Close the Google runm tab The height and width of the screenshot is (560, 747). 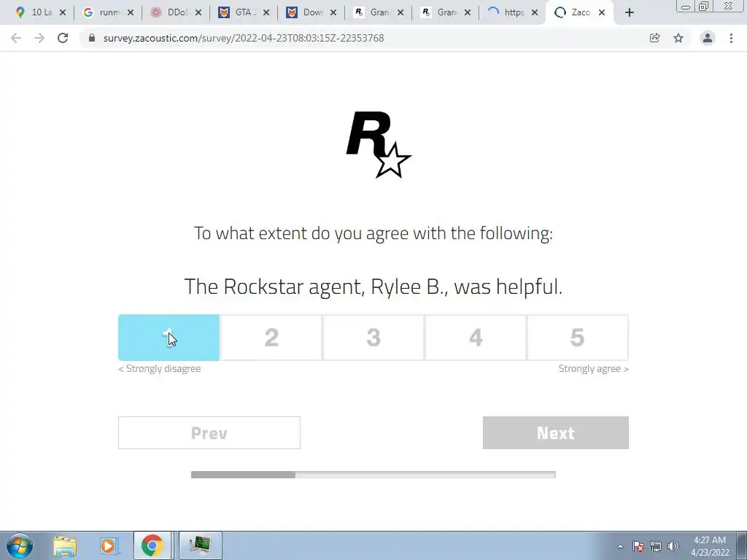(131, 13)
